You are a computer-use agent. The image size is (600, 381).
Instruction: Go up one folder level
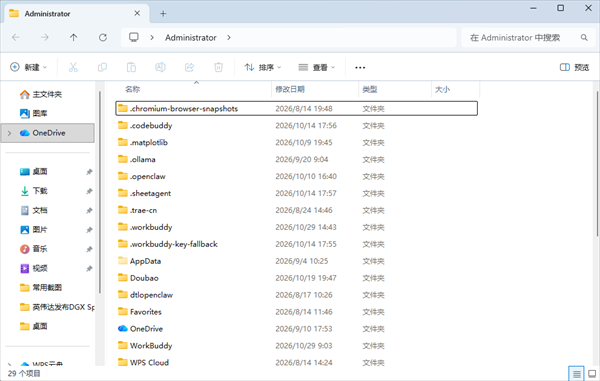(73, 37)
